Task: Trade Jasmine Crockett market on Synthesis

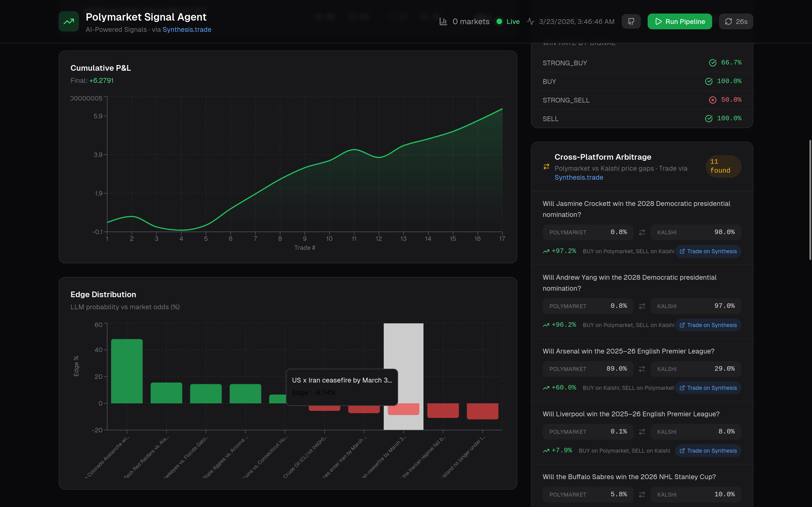Action: point(708,251)
